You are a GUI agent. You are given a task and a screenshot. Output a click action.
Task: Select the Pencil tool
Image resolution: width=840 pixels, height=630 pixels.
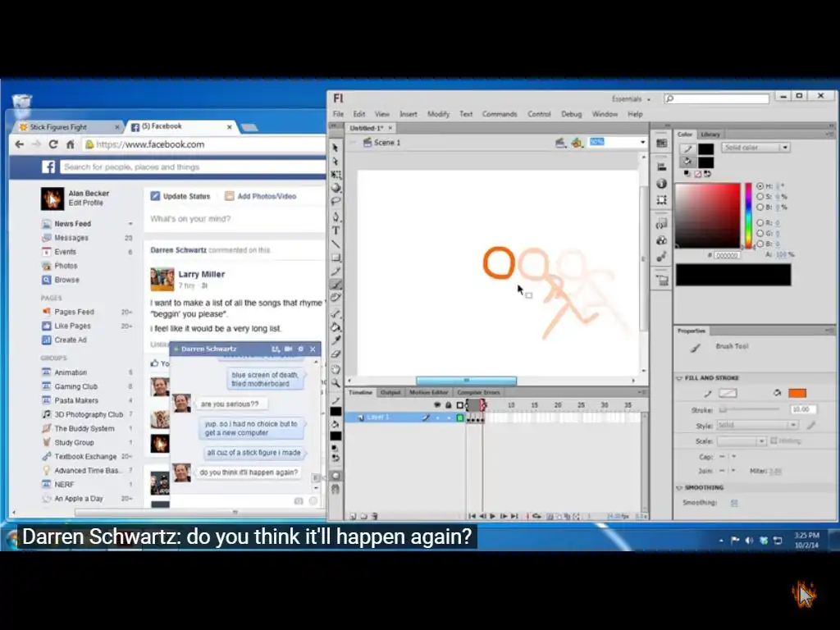(x=336, y=271)
